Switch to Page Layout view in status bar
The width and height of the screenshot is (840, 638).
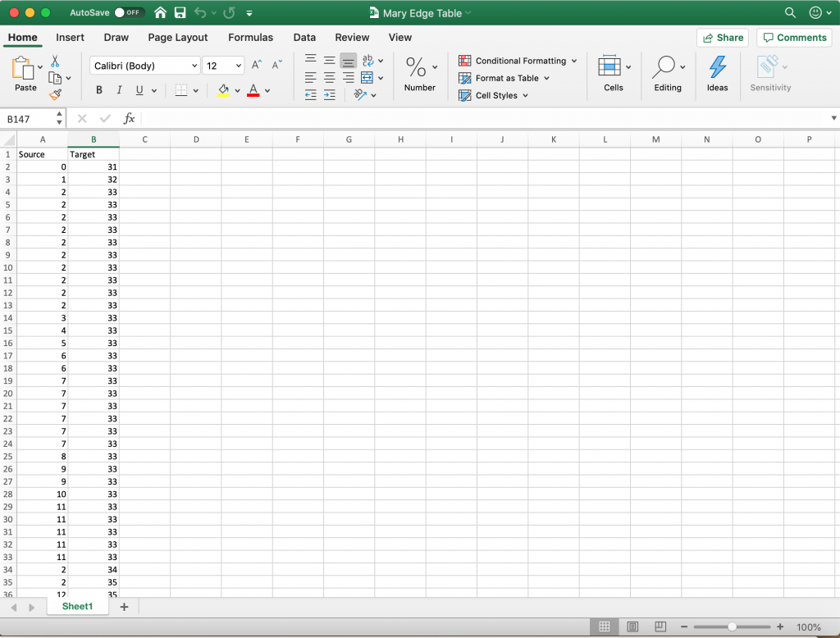click(632, 627)
